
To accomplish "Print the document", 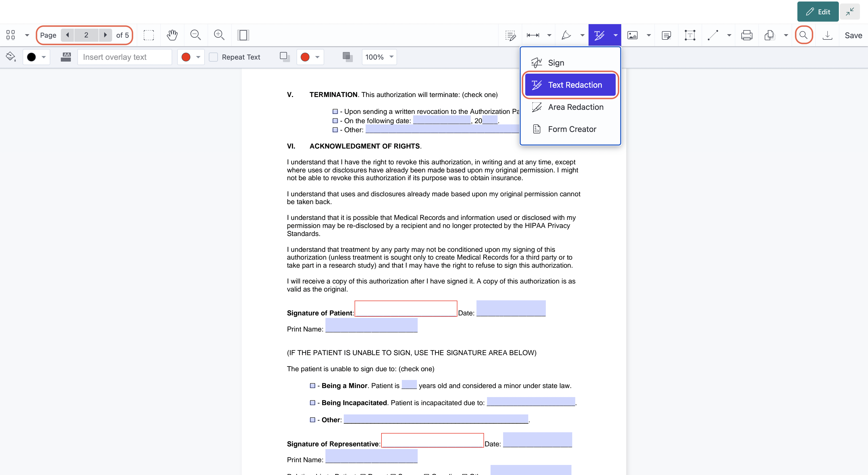I will [x=747, y=35].
